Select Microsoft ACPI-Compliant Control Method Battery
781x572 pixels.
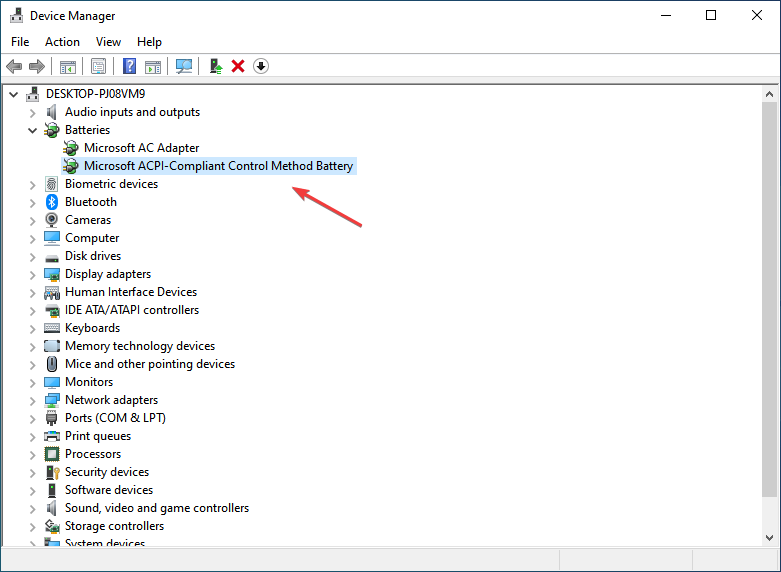(218, 166)
